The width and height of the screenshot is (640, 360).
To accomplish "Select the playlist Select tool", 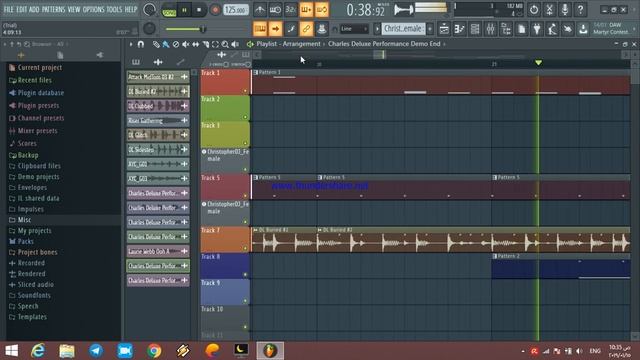I will (215, 44).
